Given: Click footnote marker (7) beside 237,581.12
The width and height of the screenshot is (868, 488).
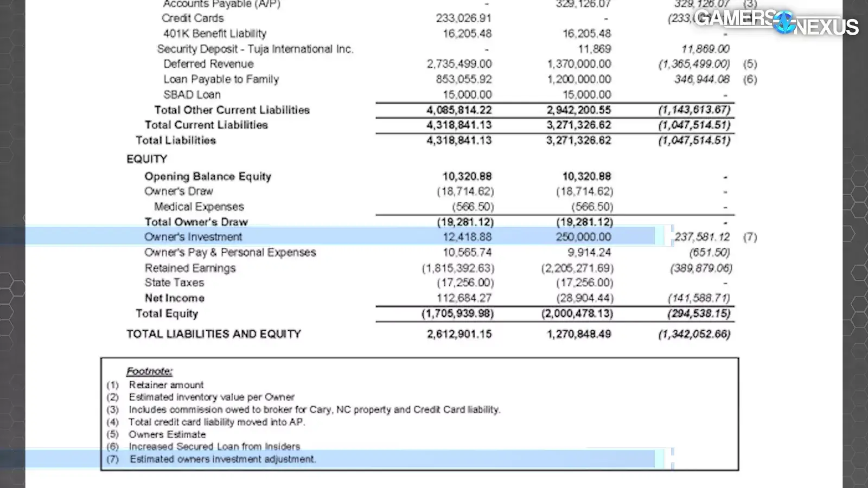Looking at the screenshot, I should 750,237.
